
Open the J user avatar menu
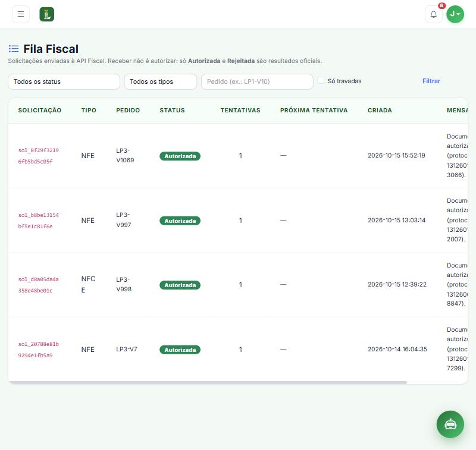coord(455,14)
